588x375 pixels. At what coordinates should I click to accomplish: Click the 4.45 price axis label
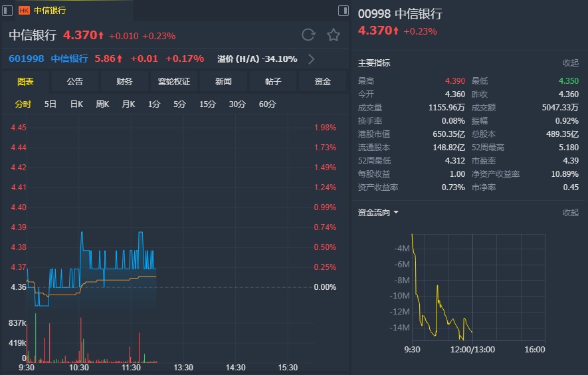coord(19,128)
